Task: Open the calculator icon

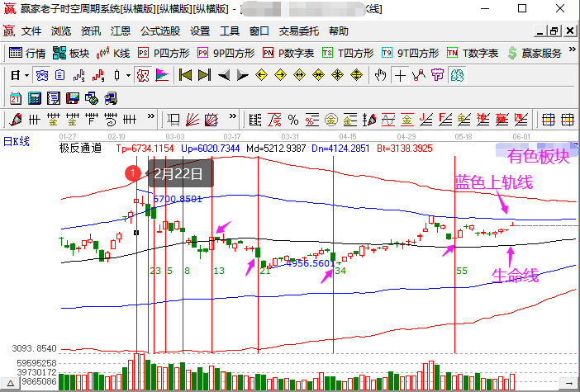Action: coord(35,98)
